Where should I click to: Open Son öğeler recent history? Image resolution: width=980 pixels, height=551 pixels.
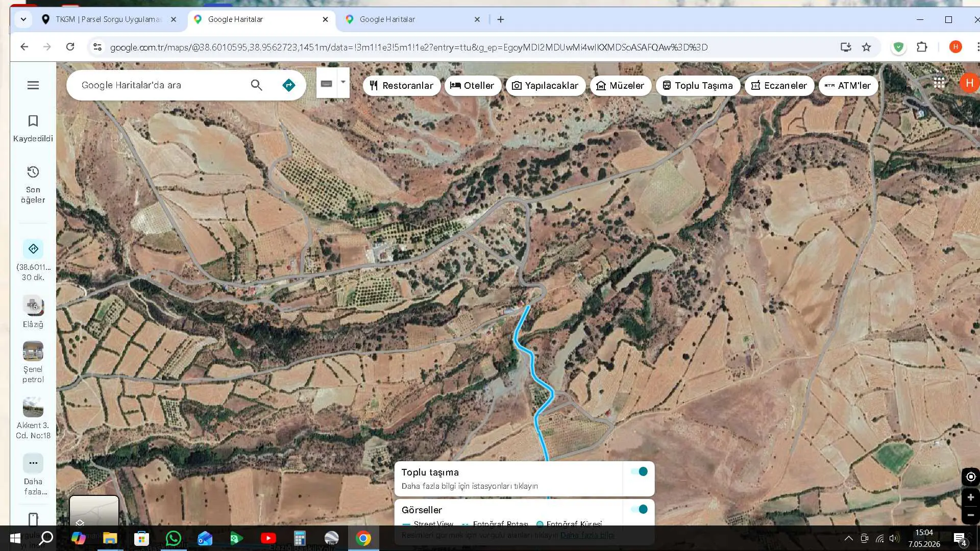point(33,184)
